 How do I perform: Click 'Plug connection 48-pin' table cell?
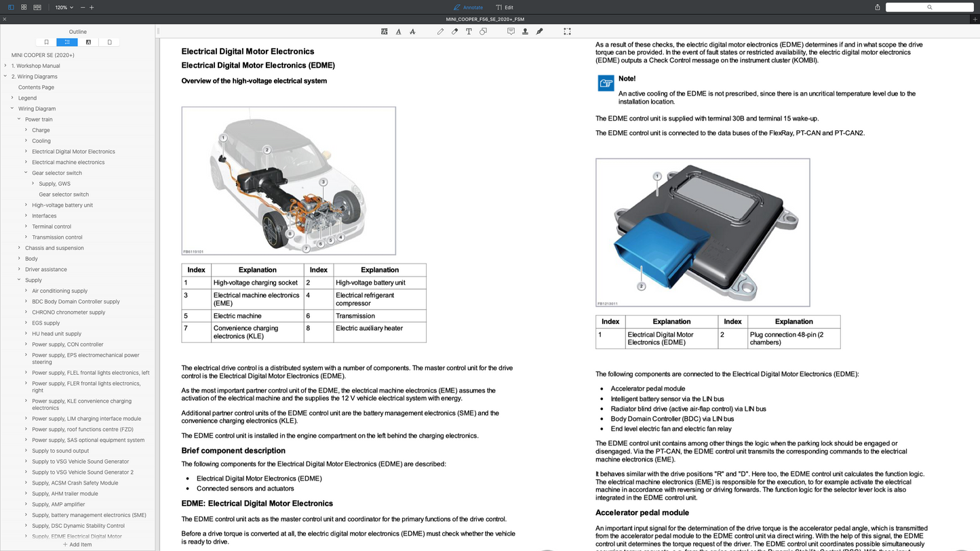[793, 338]
